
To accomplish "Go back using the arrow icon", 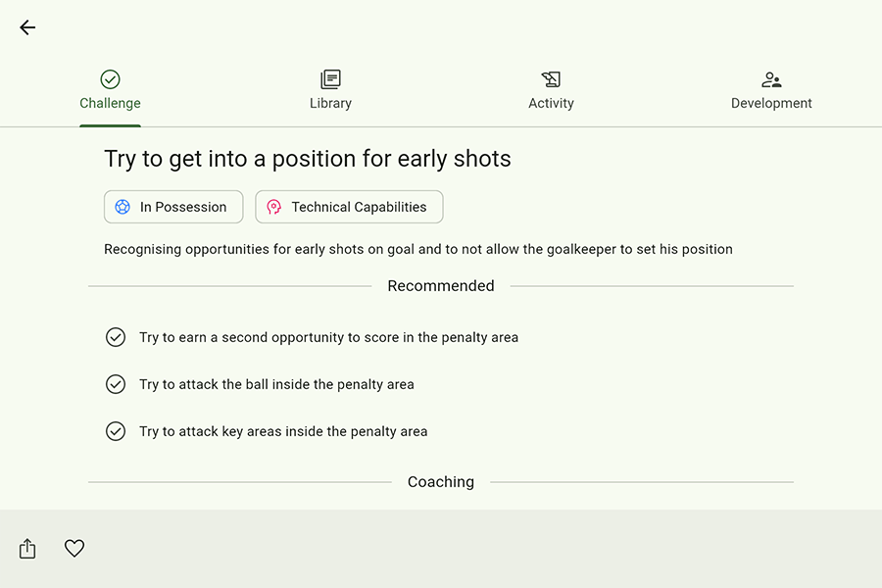I will pos(27,27).
